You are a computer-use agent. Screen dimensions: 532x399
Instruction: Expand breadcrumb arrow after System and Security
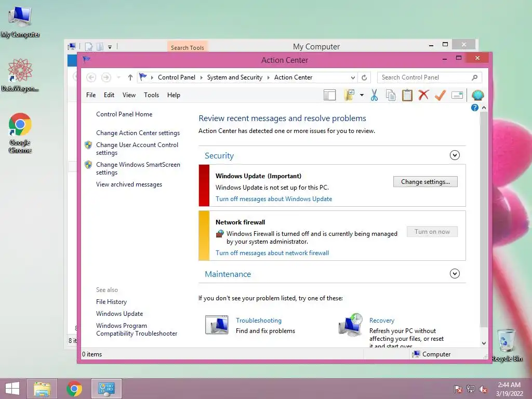(x=269, y=77)
